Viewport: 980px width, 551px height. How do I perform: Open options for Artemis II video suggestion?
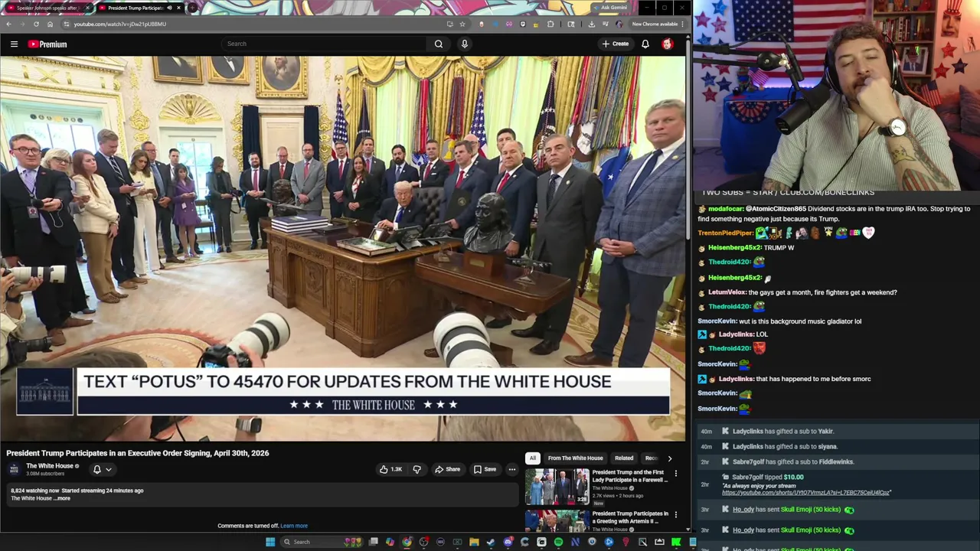click(x=675, y=516)
